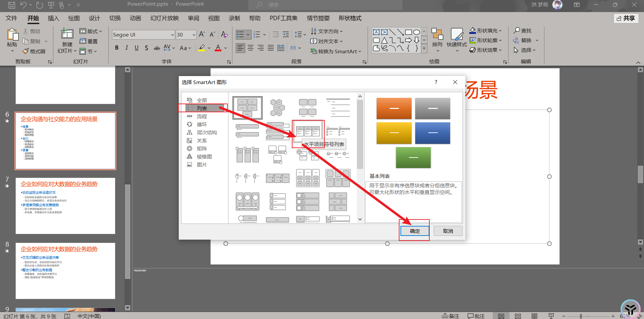The height and width of the screenshot is (319, 644).
Task: Toggle Italic formatting
Action: click(126, 48)
